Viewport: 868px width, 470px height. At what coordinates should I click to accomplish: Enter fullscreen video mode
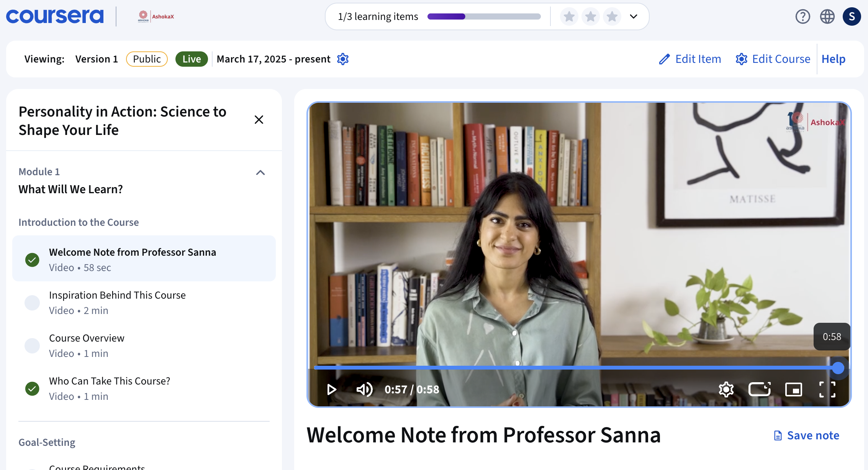pos(827,389)
